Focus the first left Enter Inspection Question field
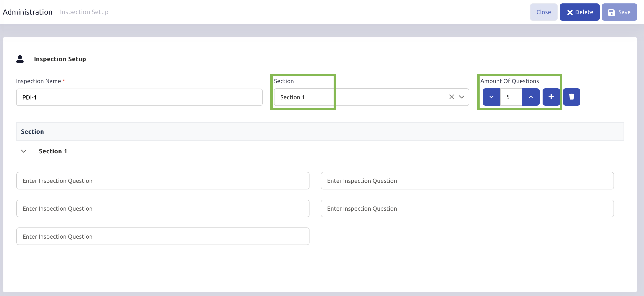 point(163,181)
